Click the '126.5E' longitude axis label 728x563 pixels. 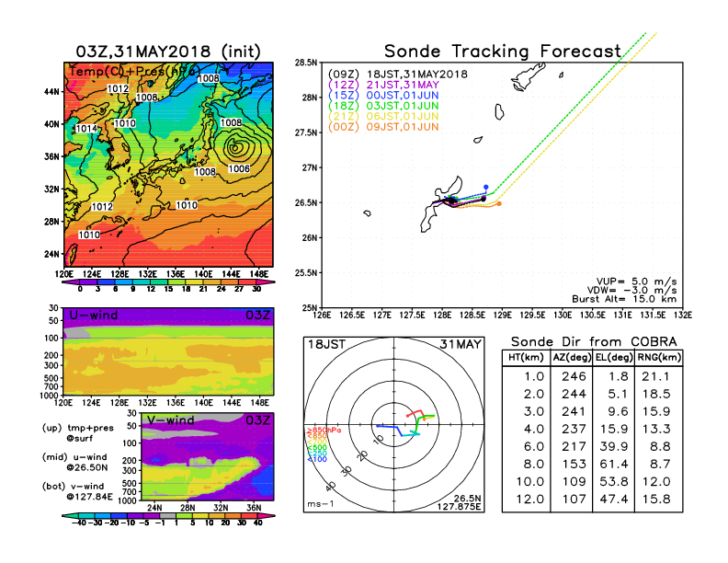[x=352, y=316]
